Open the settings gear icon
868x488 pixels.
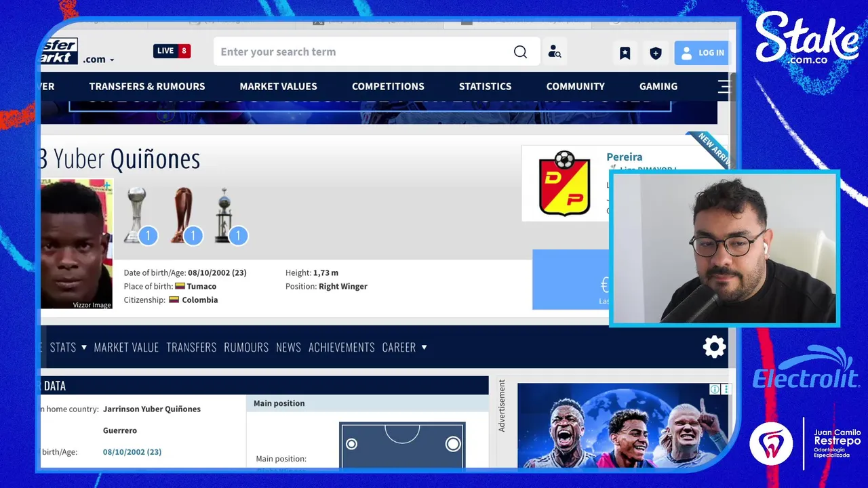pos(714,347)
